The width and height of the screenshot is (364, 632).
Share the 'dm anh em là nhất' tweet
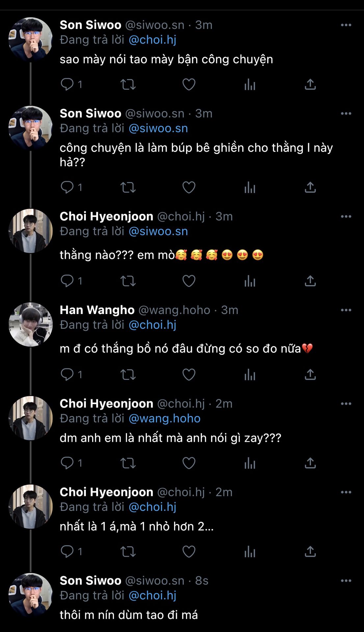point(310,463)
